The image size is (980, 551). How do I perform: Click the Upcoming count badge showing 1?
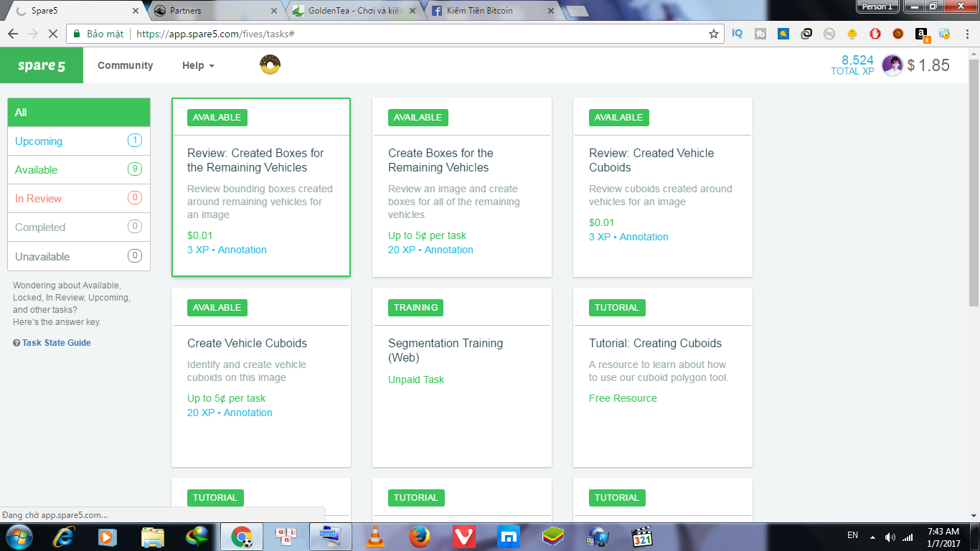[x=135, y=141]
